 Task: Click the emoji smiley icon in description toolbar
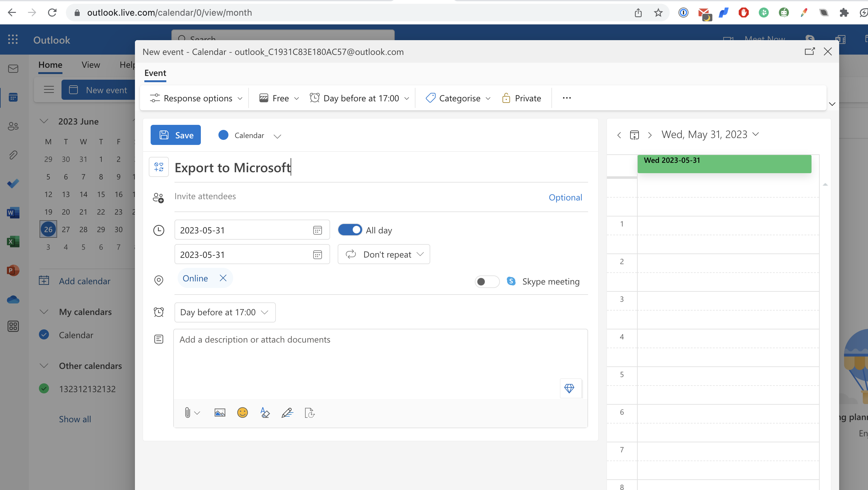click(x=242, y=413)
